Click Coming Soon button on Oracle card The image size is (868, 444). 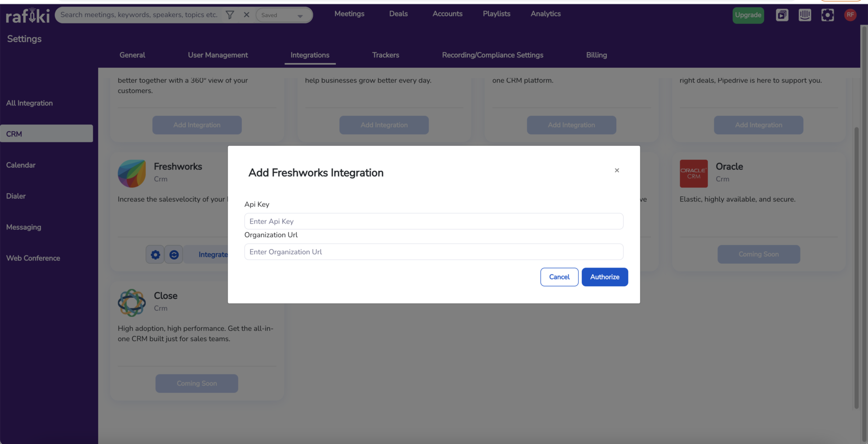coord(758,254)
